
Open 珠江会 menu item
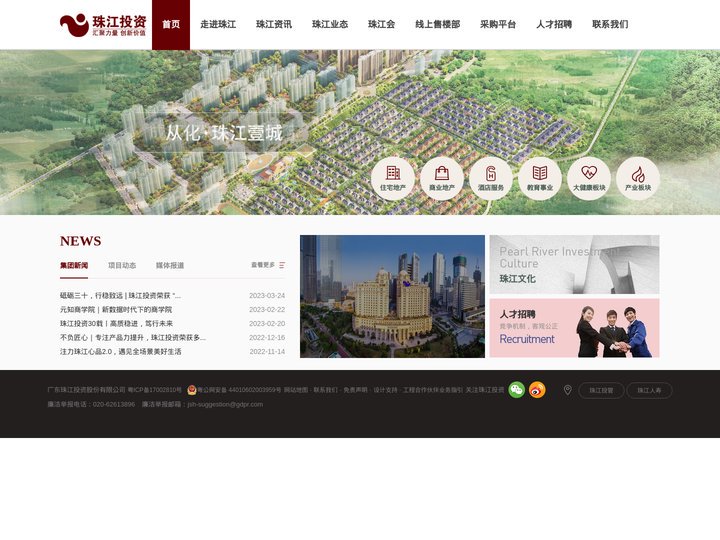(382, 24)
